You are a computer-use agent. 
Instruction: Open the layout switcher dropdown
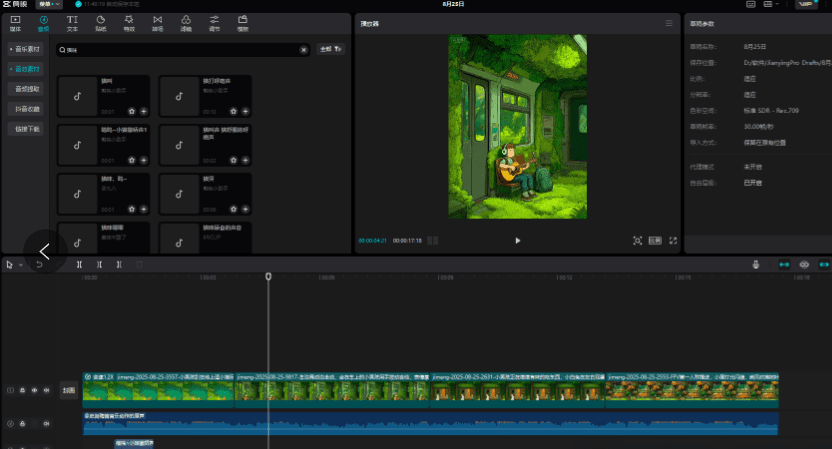point(770,4)
